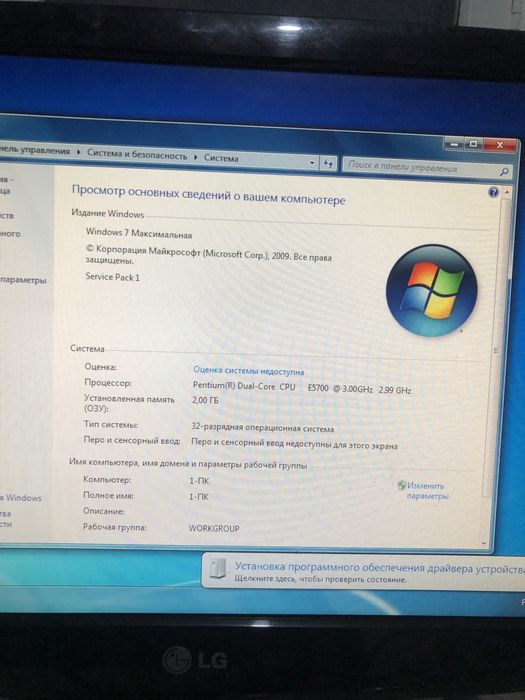Click the Панель управления breadcrumb

coord(35,150)
